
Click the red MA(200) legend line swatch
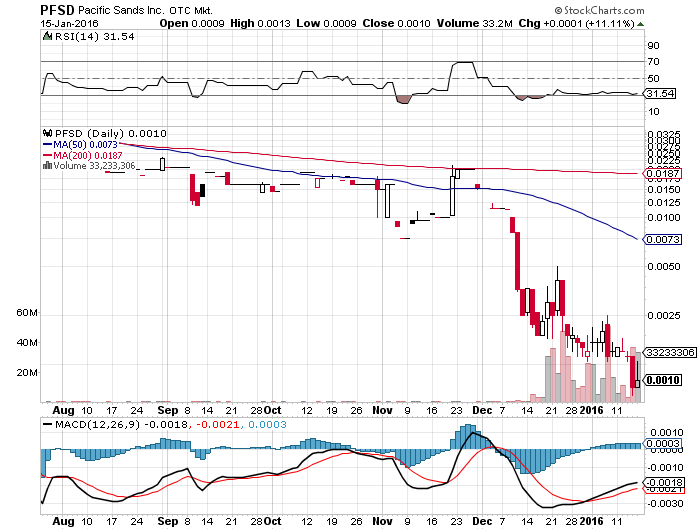point(47,156)
